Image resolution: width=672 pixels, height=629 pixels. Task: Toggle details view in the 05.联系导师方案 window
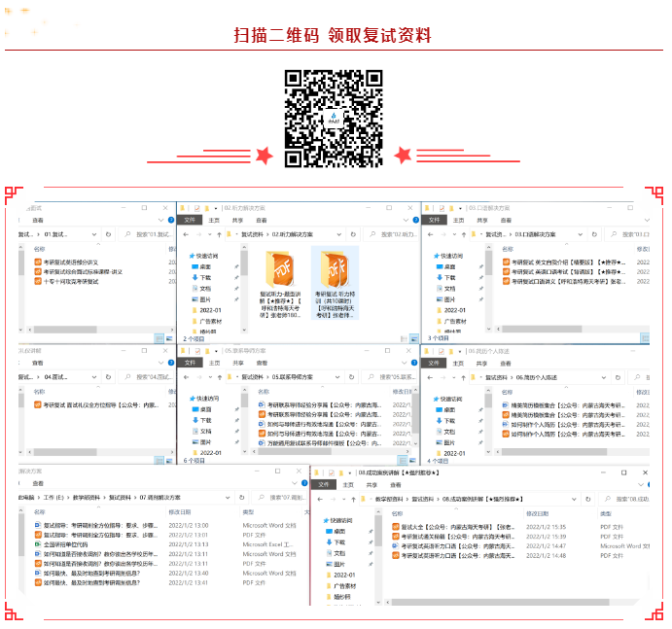403,461
